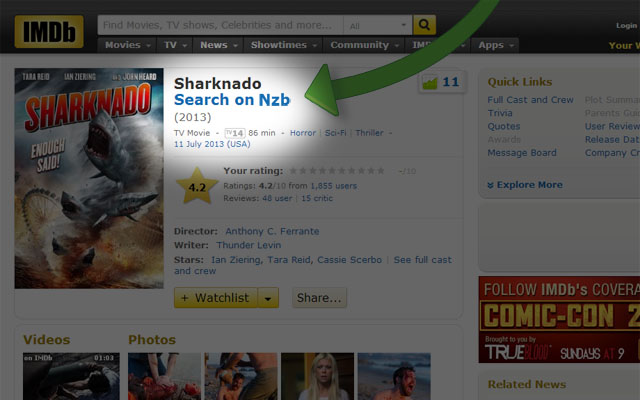Click the TV-14 certificate icon
This screenshot has height=400, width=640.
[x=235, y=133]
